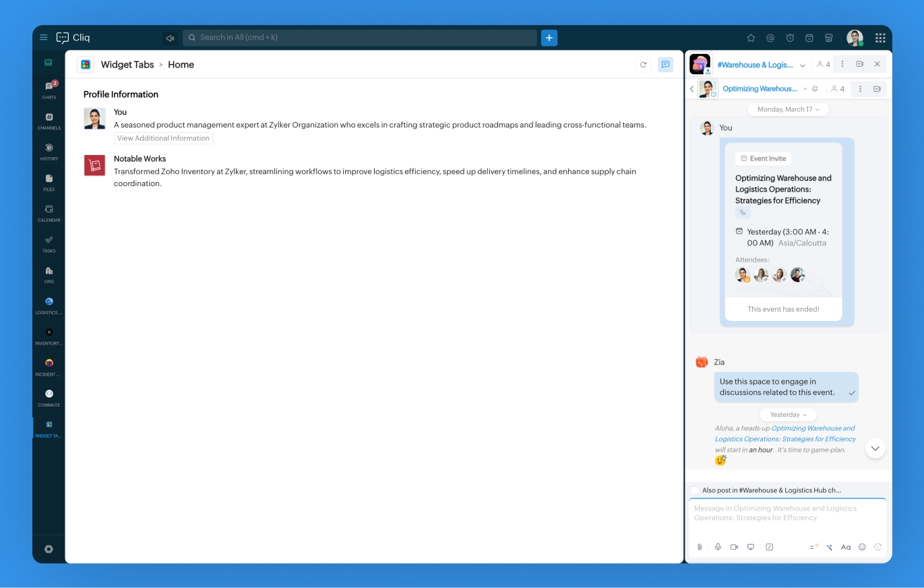This screenshot has width=924, height=588.
Task: Open Chats in the left sidebar
Action: [49, 90]
